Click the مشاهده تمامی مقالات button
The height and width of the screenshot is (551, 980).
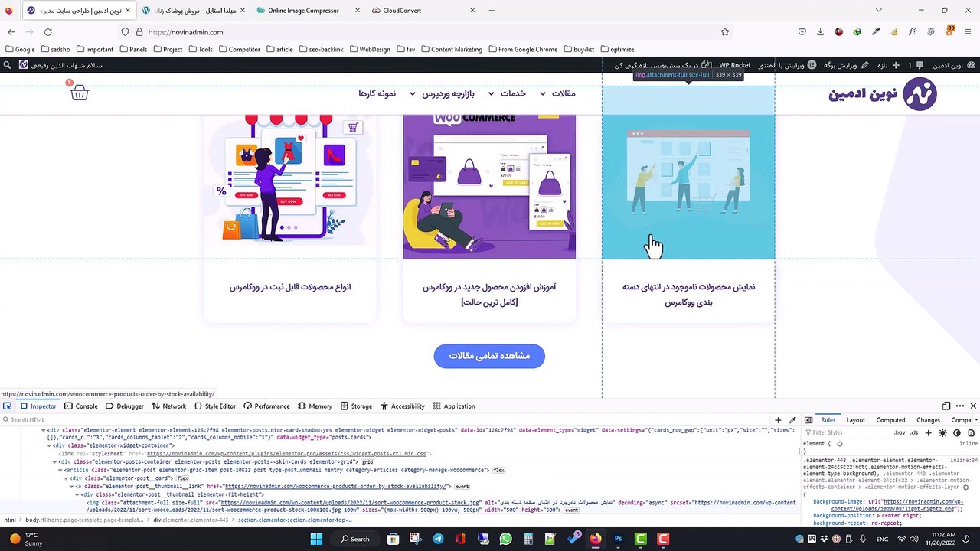(x=489, y=356)
